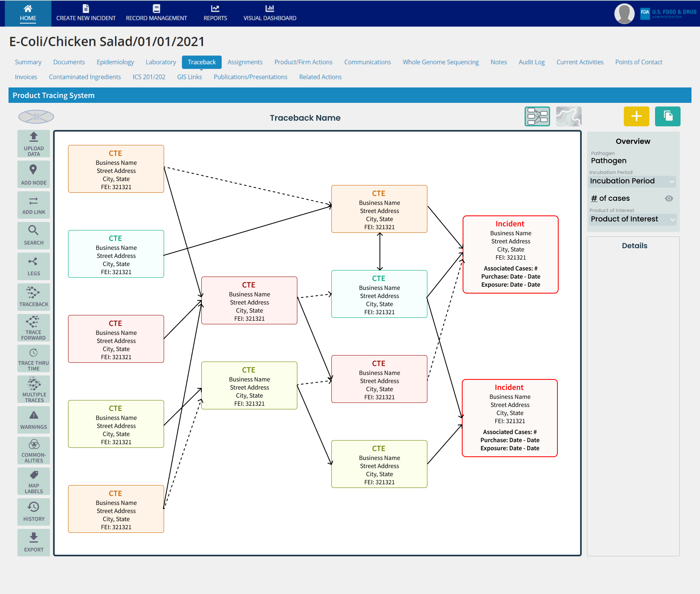Click the yellow plus button to add a traceback
The image size is (700, 594).
click(x=636, y=116)
